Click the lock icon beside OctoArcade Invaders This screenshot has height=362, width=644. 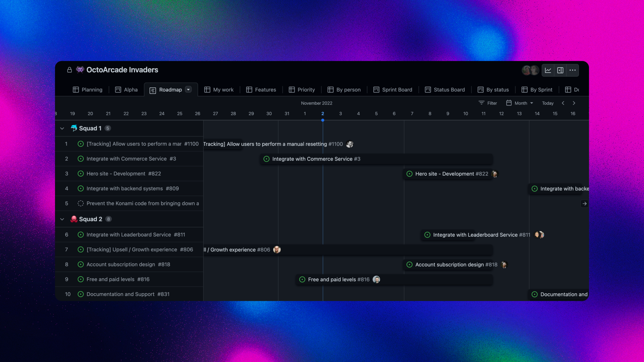tap(69, 70)
